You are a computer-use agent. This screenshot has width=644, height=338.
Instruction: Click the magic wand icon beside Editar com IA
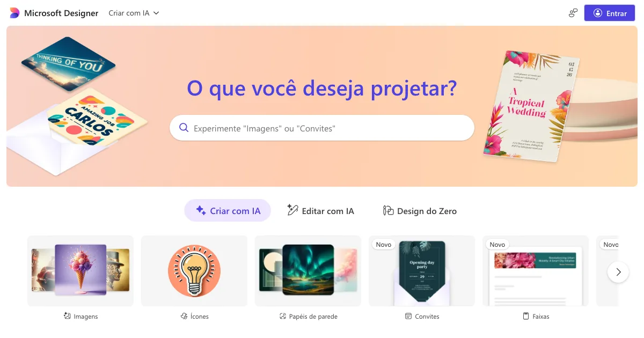[x=292, y=210]
